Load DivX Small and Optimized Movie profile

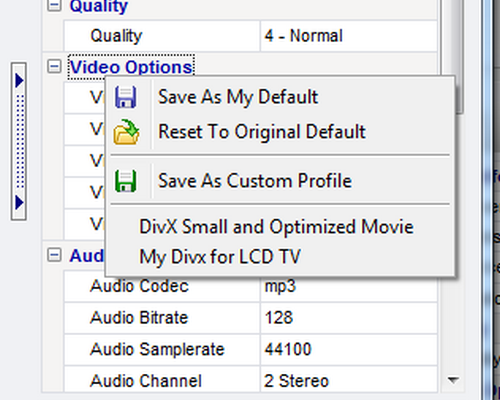click(x=280, y=227)
